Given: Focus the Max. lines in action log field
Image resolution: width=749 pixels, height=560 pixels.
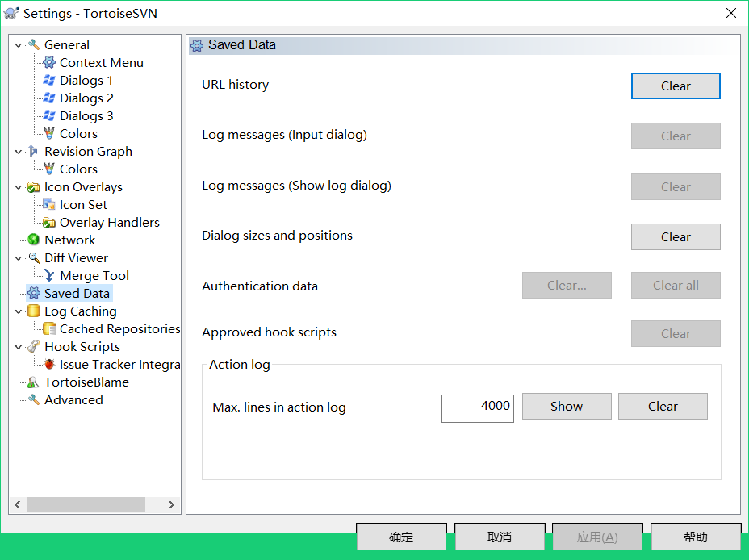Looking at the screenshot, I should (478, 408).
